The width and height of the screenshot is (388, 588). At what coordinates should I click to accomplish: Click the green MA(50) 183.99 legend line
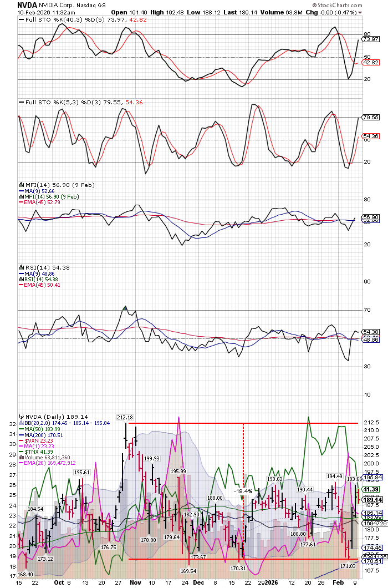[39, 428]
